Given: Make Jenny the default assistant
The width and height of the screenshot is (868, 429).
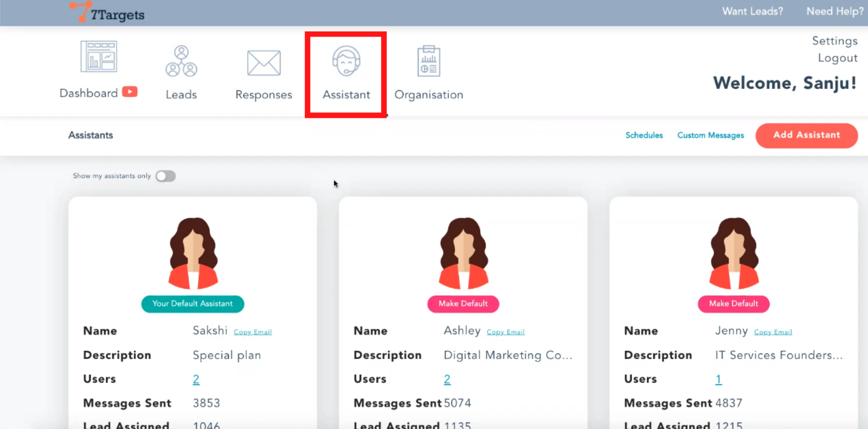Looking at the screenshot, I should [733, 304].
